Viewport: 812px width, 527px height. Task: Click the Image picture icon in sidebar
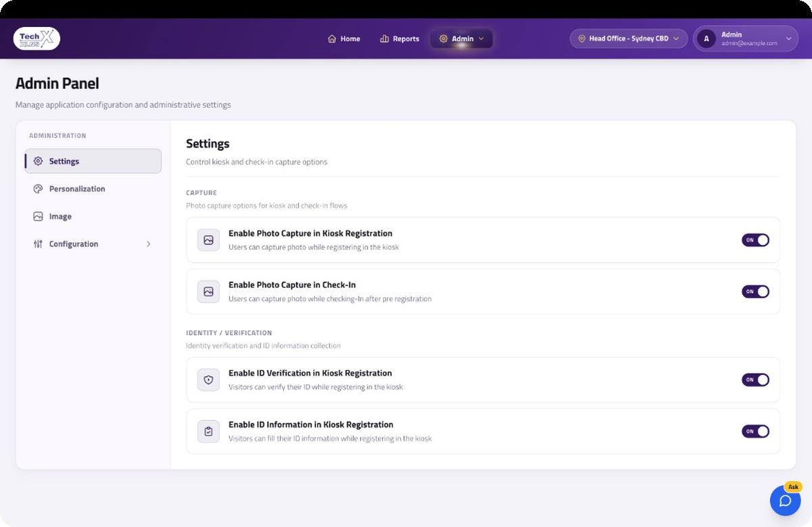[38, 216]
